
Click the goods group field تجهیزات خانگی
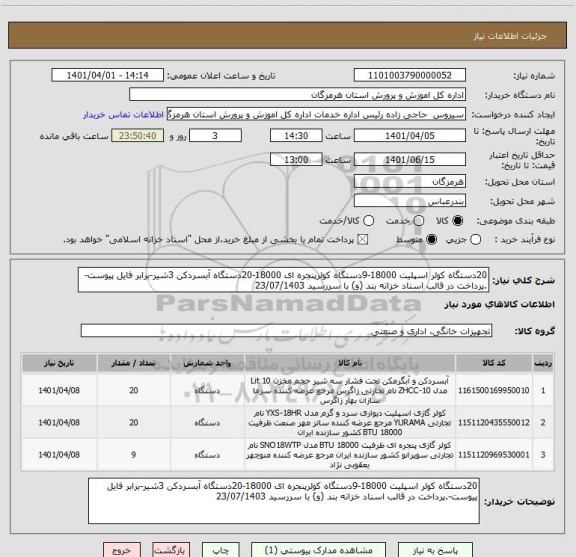286,331
